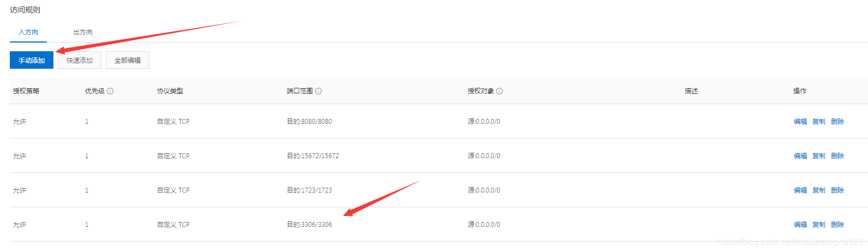Click the 授权策略 column header
Image resolution: width=868 pixels, height=252 pixels.
[26, 91]
